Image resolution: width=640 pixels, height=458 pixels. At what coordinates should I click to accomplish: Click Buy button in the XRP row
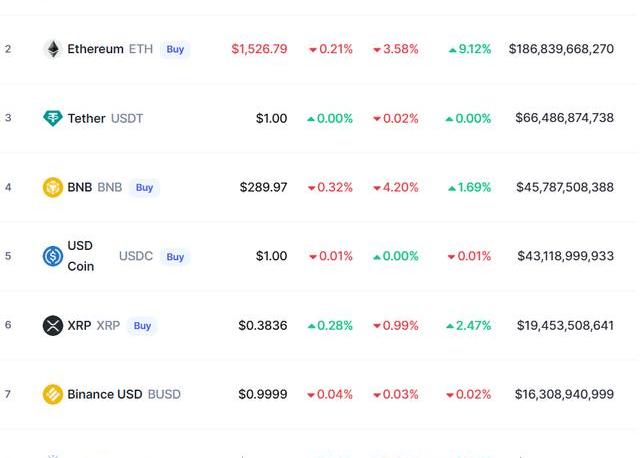click(142, 325)
